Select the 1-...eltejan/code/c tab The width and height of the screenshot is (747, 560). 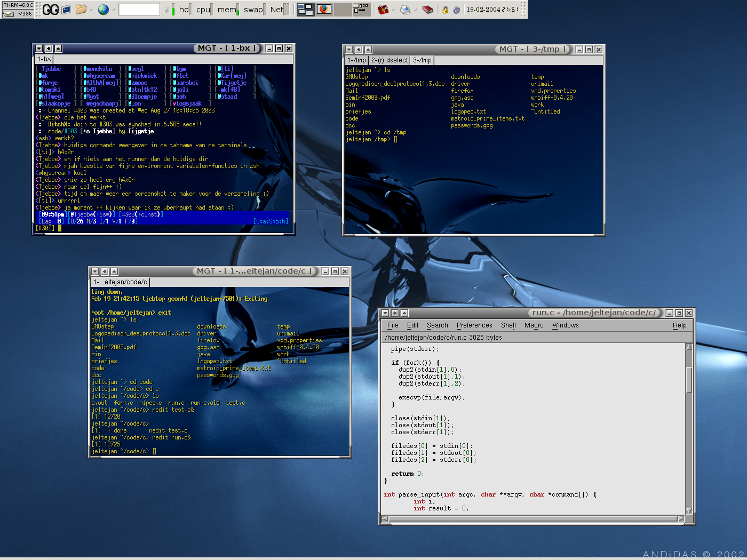tap(121, 282)
